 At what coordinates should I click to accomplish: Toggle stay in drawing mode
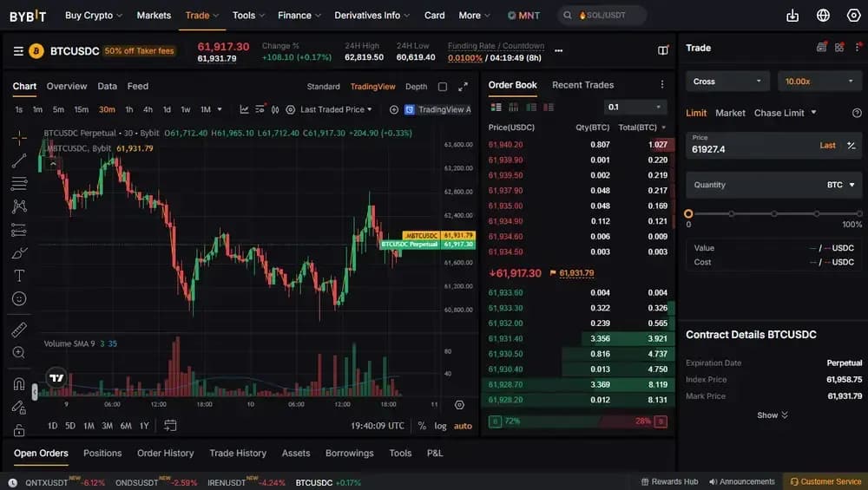click(x=19, y=407)
